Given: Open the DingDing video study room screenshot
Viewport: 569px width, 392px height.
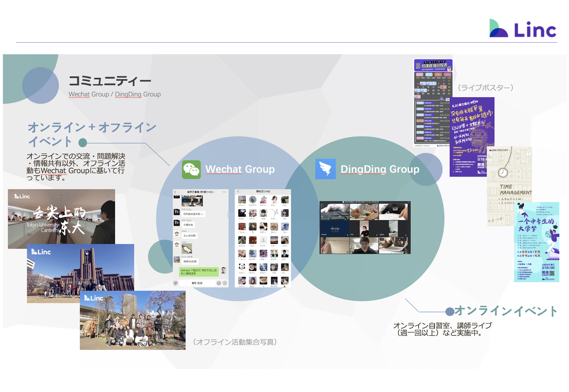Looking at the screenshot, I should [x=365, y=227].
